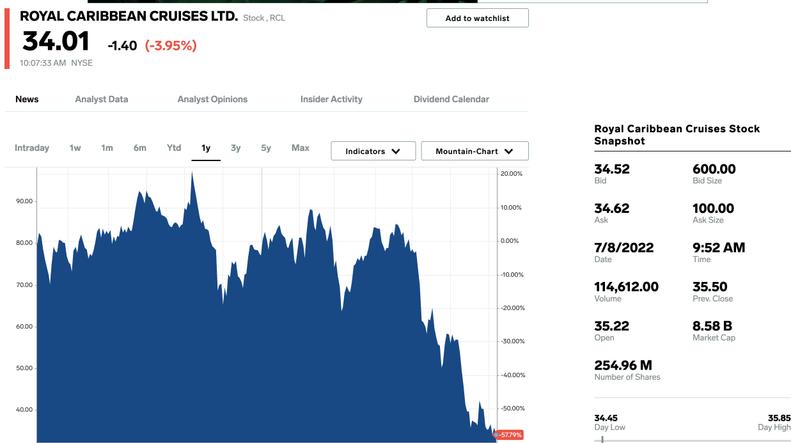The image size is (800, 443).
Task: Click the 100.00 Ask Size value
Action: pyautogui.click(x=713, y=208)
